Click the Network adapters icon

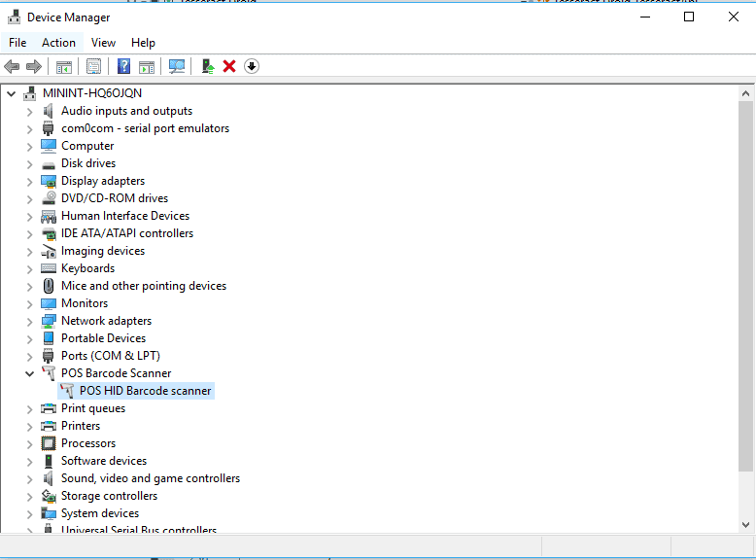49,321
